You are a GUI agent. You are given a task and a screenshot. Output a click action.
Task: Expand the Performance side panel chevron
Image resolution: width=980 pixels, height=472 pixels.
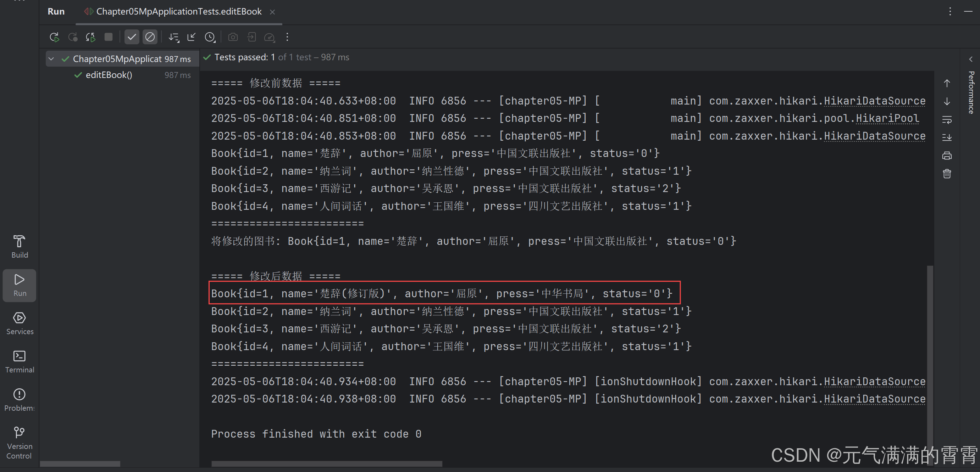[970, 59]
